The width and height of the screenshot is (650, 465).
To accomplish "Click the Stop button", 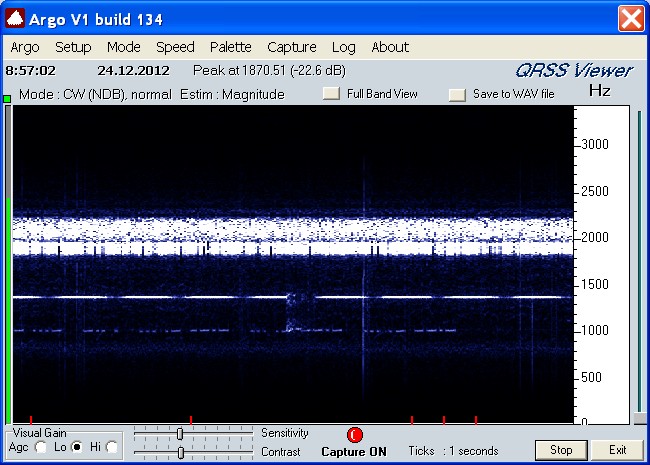I will [x=561, y=450].
